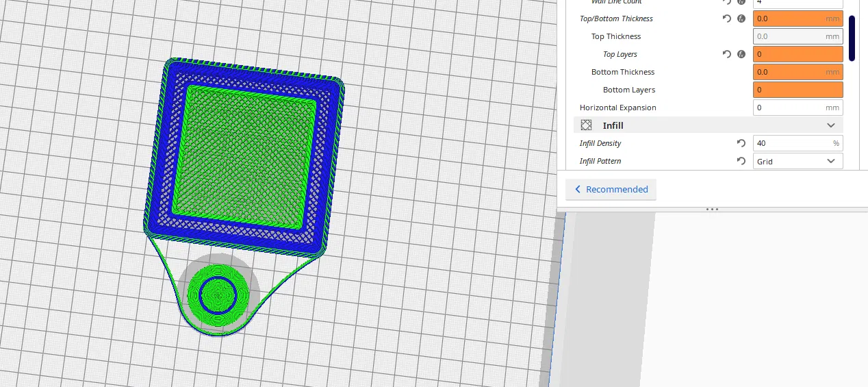The width and height of the screenshot is (868, 387).
Task: Click the Infill category icon
Action: [586, 125]
